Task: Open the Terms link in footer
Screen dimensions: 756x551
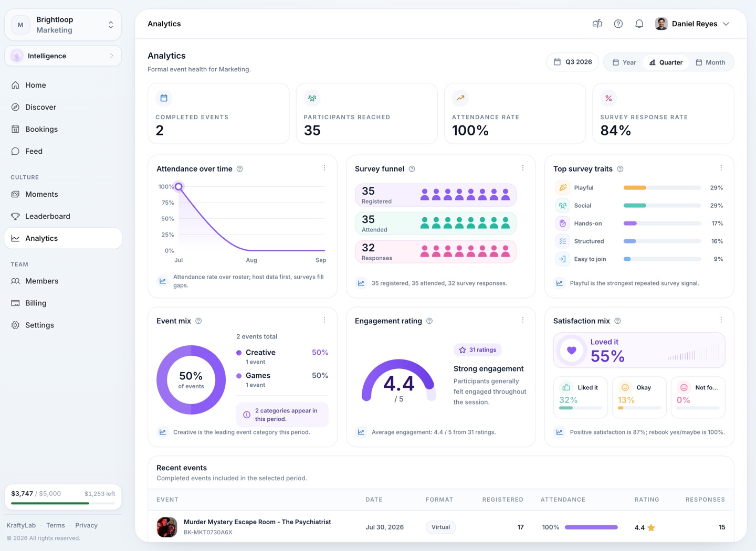Action: (x=56, y=525)
